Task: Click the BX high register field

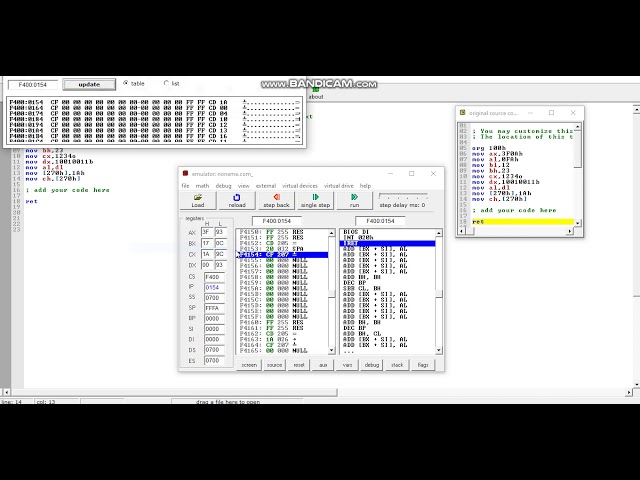Action: [207, 243]
